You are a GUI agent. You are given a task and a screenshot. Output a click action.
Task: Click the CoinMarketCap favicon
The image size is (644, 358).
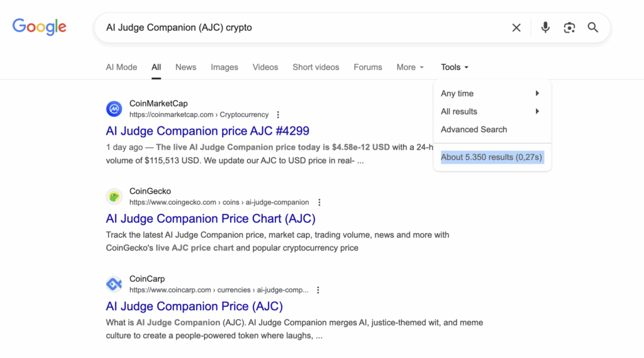(114, 109)
